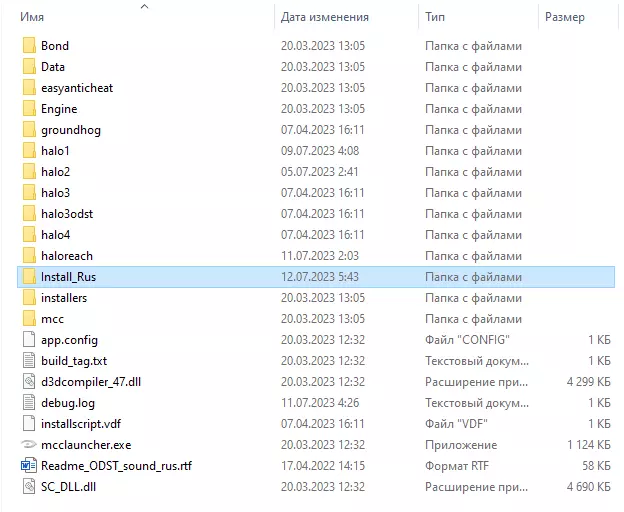Sort by the Тип column header

(x=435, y=17)
